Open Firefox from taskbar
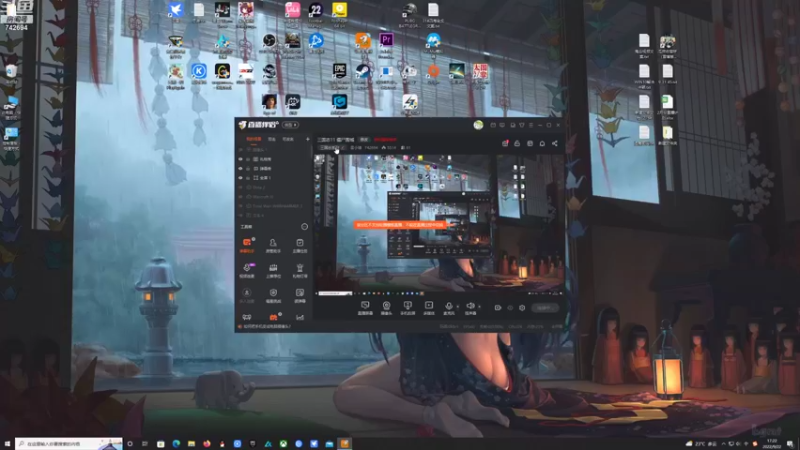Viewport: 800px width, 450px height. click(207, 444)
